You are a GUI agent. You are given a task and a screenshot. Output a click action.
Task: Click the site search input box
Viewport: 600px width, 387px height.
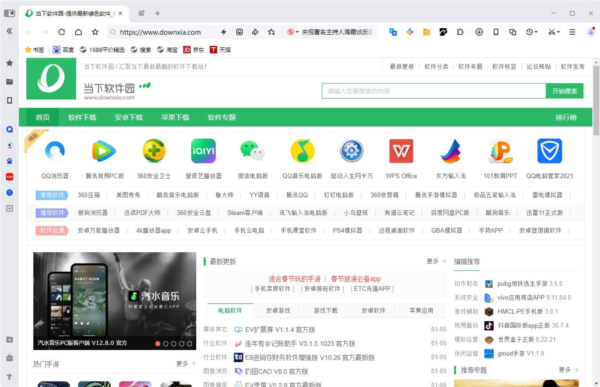pos(434,91)
